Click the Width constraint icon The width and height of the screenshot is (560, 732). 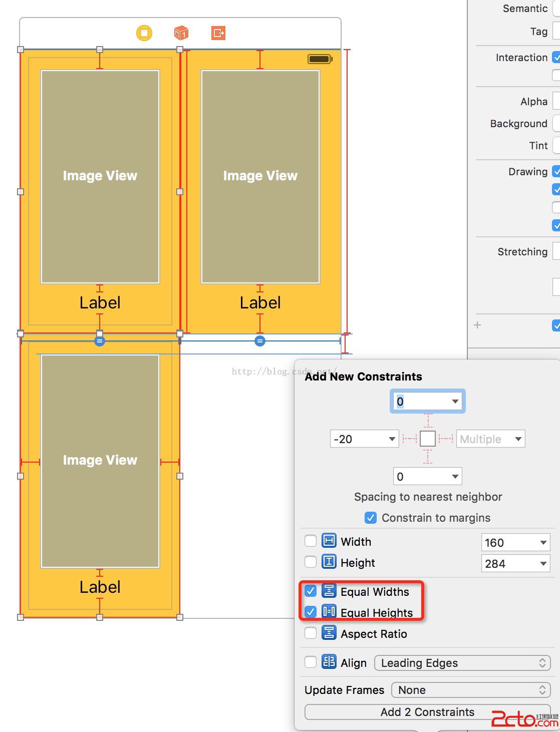(329, 541)
